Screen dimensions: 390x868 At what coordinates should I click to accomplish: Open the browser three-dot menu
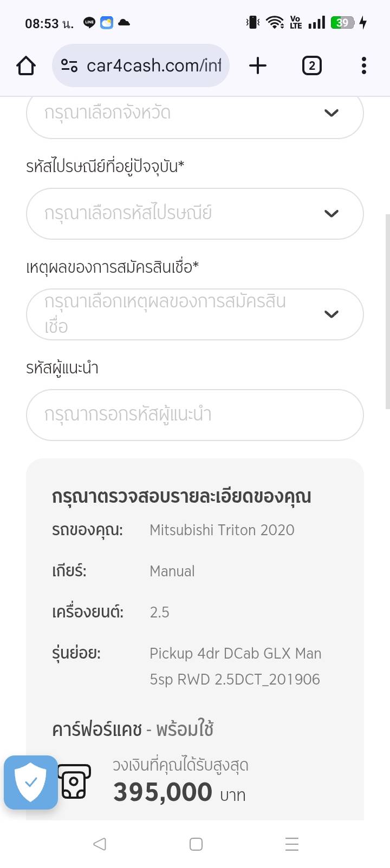363,66
